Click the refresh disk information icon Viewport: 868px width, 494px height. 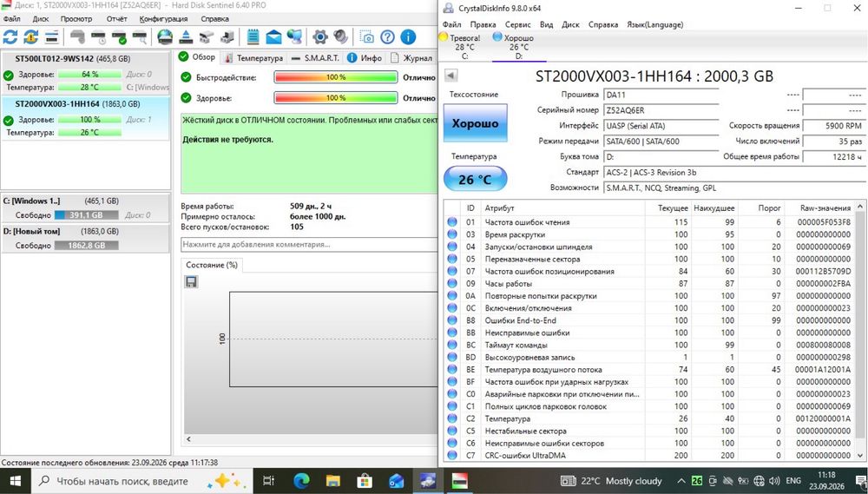(x=10, y=37)
